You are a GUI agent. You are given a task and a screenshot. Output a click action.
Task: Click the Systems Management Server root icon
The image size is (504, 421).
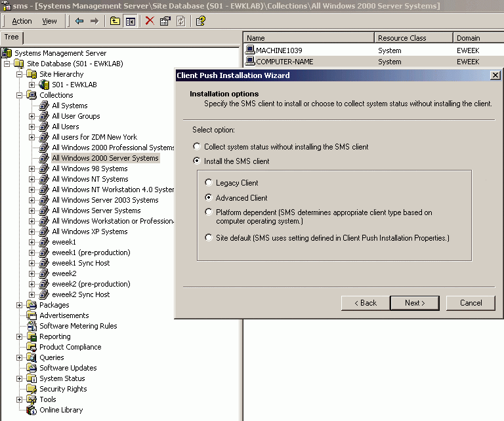[x=7, y=53]
